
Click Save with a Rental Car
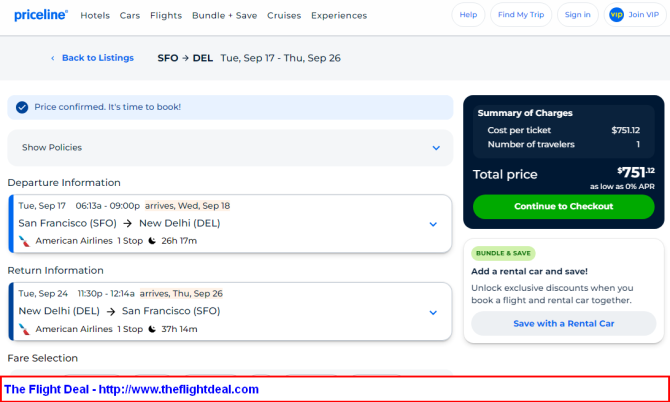[564, 323]
